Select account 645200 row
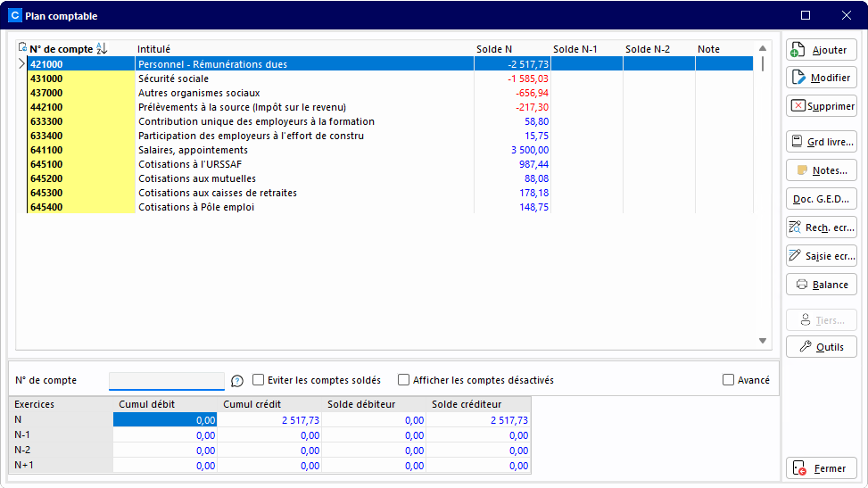Viewport: 868px width, 488px height. [x=390, y=178]
